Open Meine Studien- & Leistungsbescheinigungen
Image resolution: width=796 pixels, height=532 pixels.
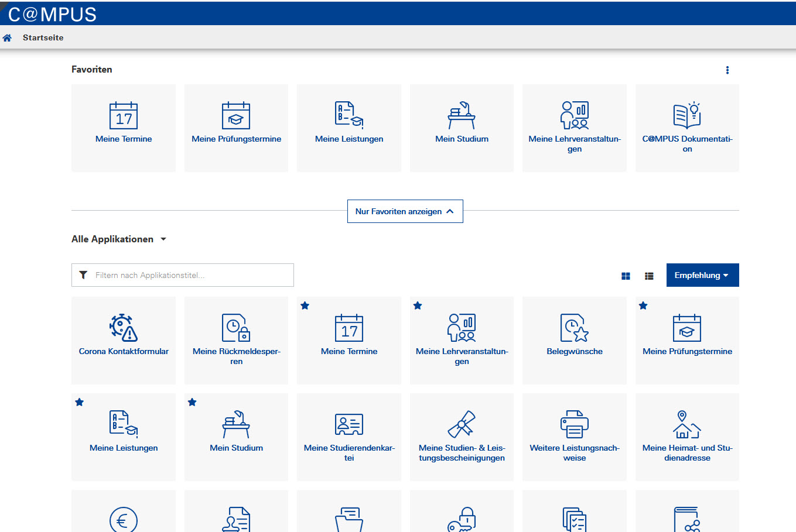coord(462,437)
